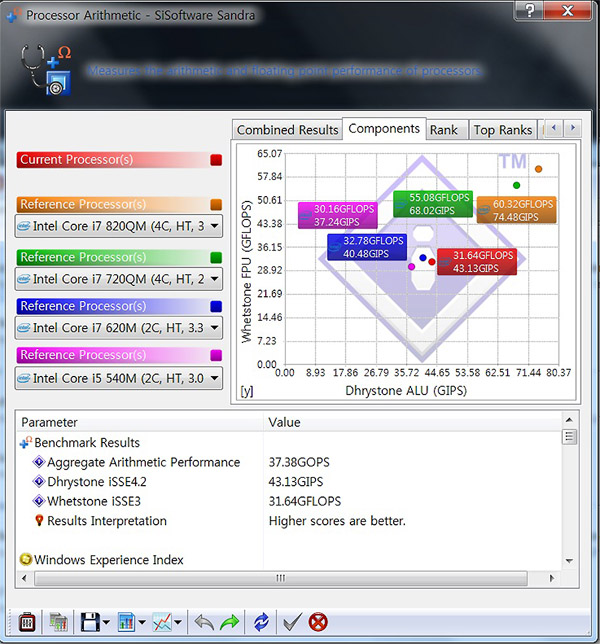Switch to the Combined Results tab
The width and height of the screenshot is (600, 644).
tap(287, 130)
